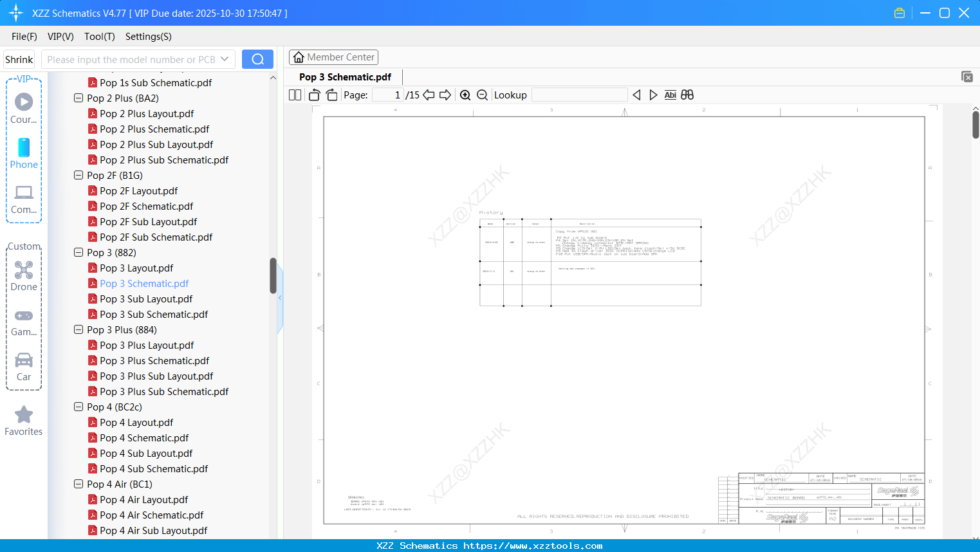The height and width of the screenshot is (552, 980).
Task: Open the Member Center
Action: (333, 57)
